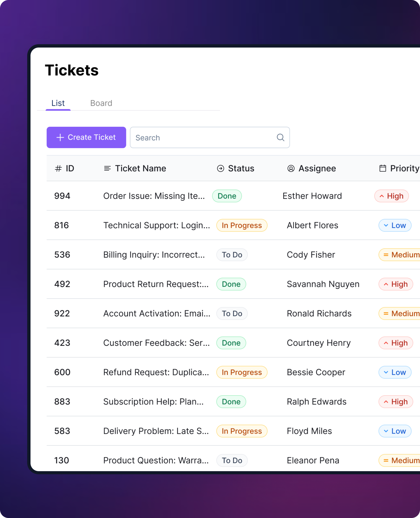Click the person icon beside Assignee header

click(291, 168)
